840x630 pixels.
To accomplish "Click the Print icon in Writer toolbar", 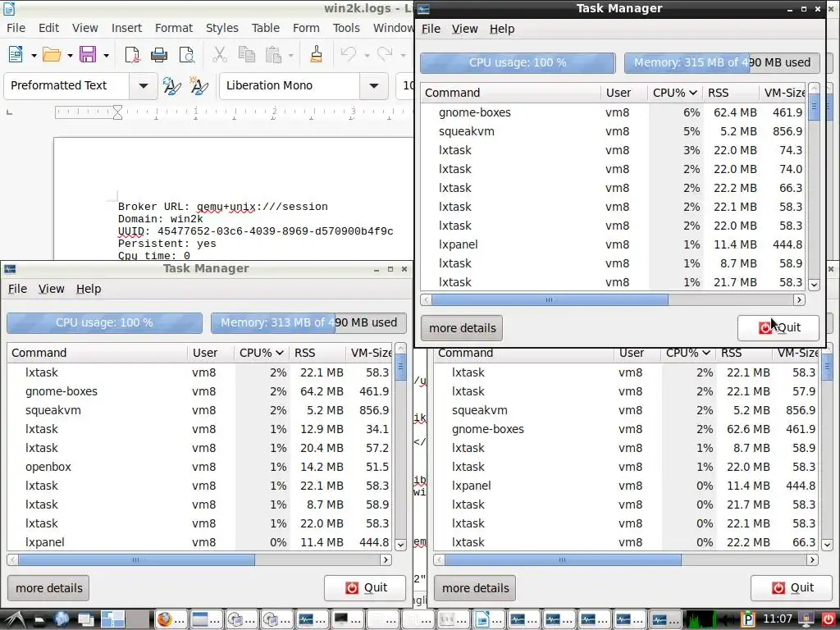I will (x=159, y=54).
